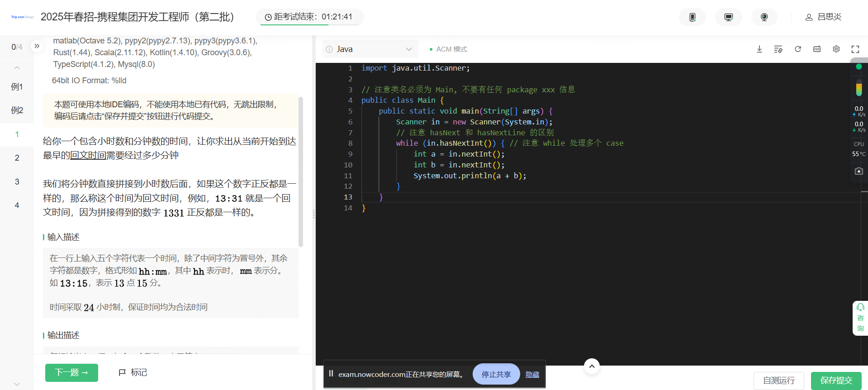The width and height of the screenshot is (868, 390).
Task: Click the 输入描述 section heading
Action: coord(63,237)
